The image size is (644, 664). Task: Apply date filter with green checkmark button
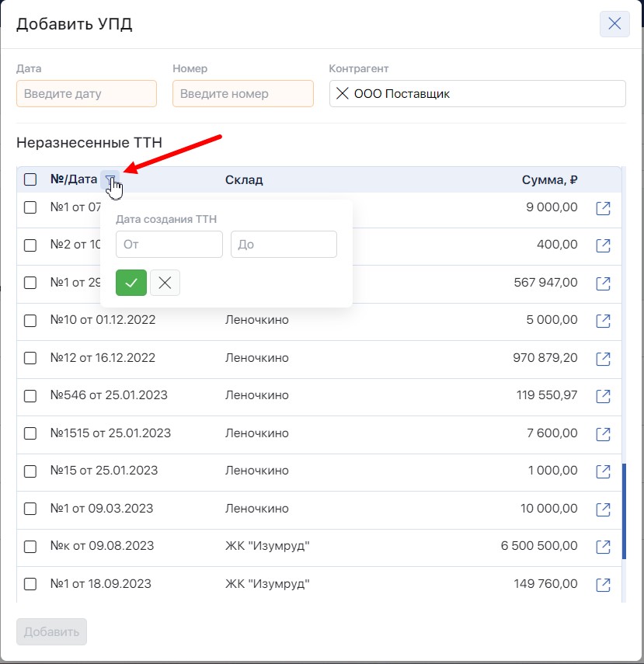(x=131, y=283)
